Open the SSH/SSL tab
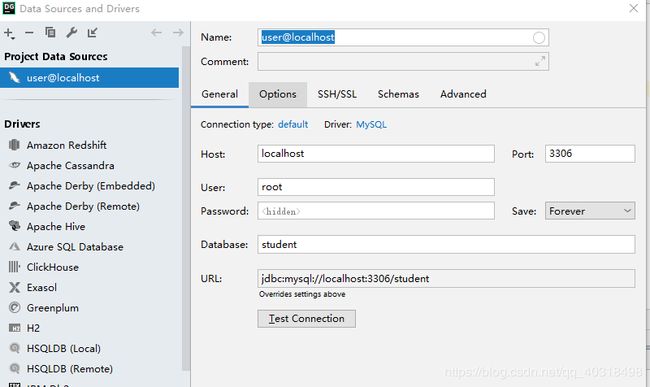 [337, 94]
